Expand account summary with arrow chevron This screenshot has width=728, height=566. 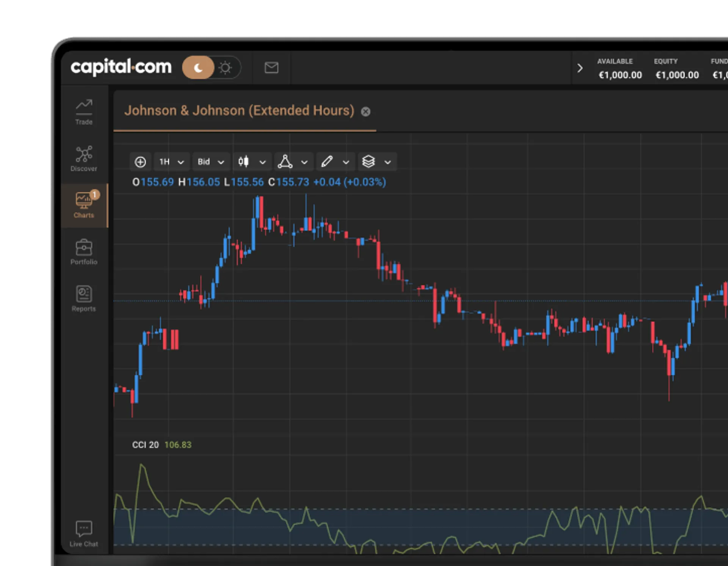pyautogui.click(x=580, y=68)
